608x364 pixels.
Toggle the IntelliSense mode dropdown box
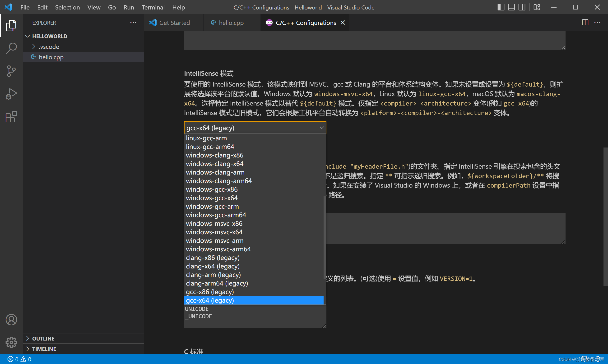click(x=255, y=128)
